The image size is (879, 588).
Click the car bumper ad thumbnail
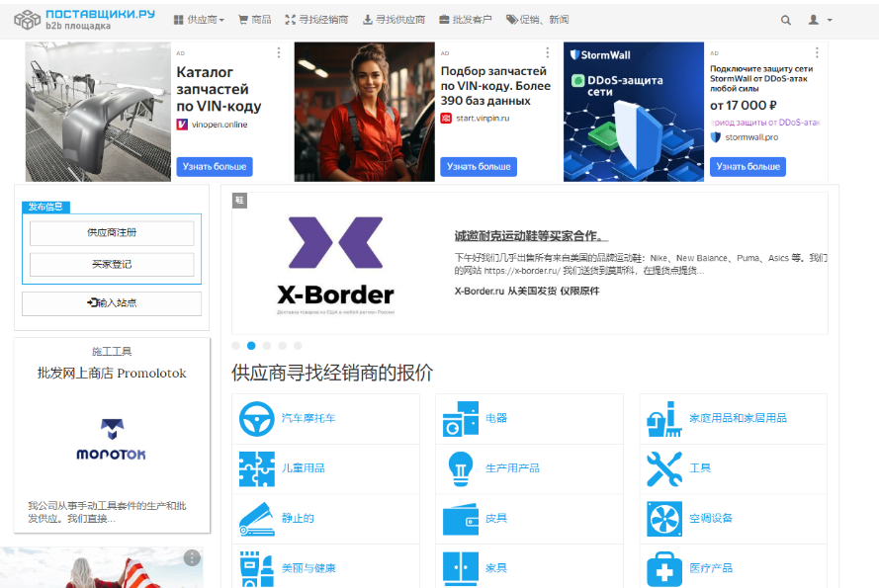[x=98, y=112]
